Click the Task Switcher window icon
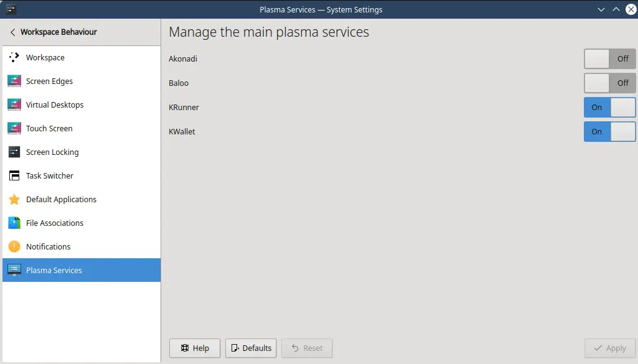This screenshot has width=638, height=364. (14, 175)
